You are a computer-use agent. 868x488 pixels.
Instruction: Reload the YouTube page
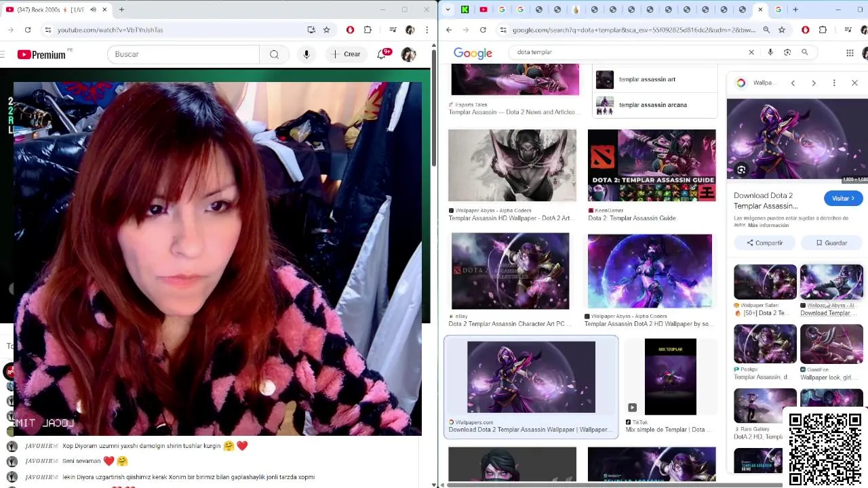[28, 30]
